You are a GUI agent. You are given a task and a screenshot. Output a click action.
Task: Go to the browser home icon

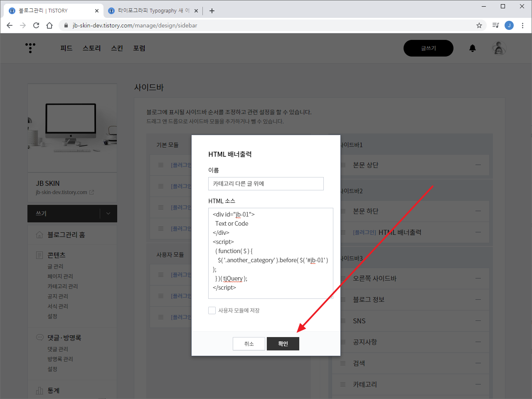[49, 25]
